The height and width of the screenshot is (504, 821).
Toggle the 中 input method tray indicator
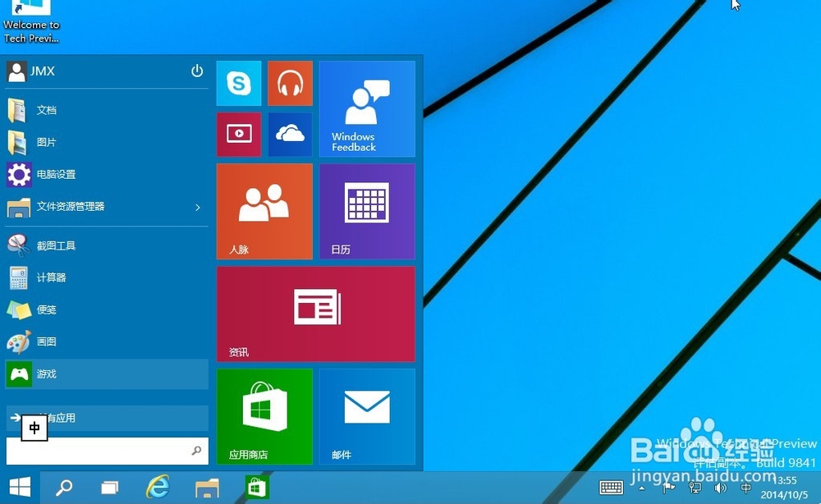click(x=745, y=488)
